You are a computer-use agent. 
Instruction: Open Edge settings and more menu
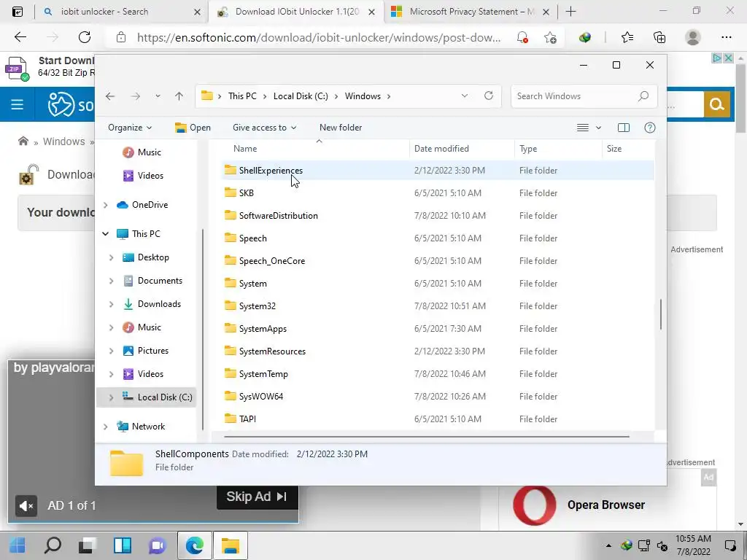point(726,37)
